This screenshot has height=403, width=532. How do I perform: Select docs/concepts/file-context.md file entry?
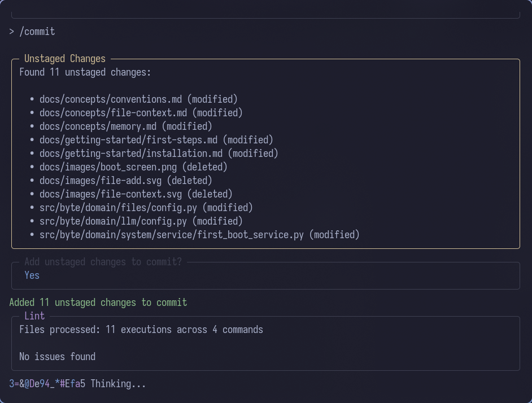(141, 113)
